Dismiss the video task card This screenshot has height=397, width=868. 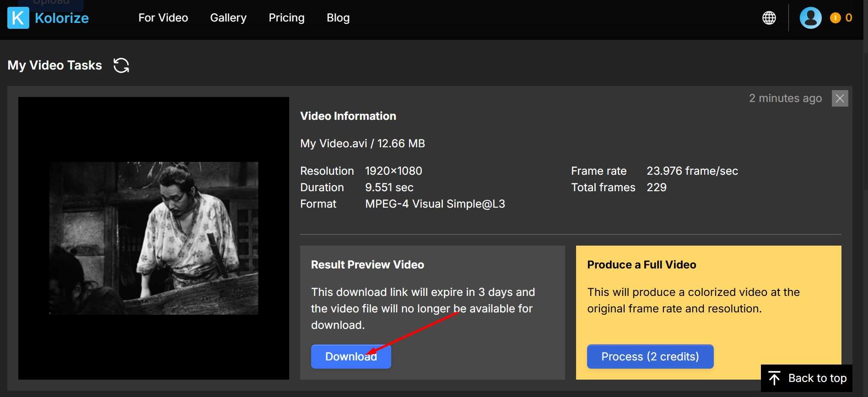(840, 98)
